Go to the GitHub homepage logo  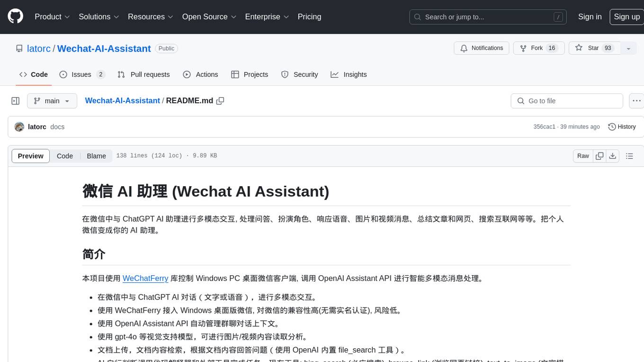pos(15,17)
